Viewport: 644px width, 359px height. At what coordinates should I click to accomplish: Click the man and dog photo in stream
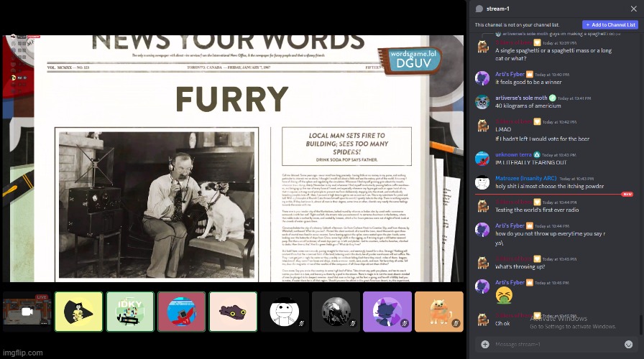(157, 205)
